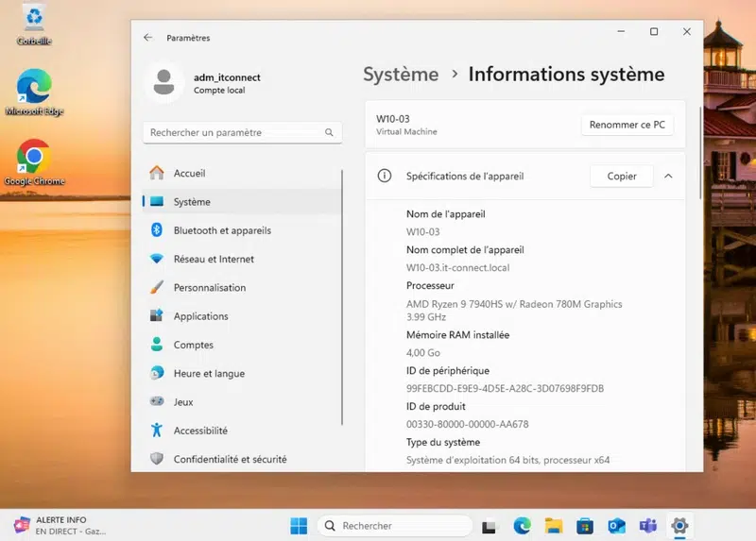
Task: Click the Comptes person icon
Action: 157,345
